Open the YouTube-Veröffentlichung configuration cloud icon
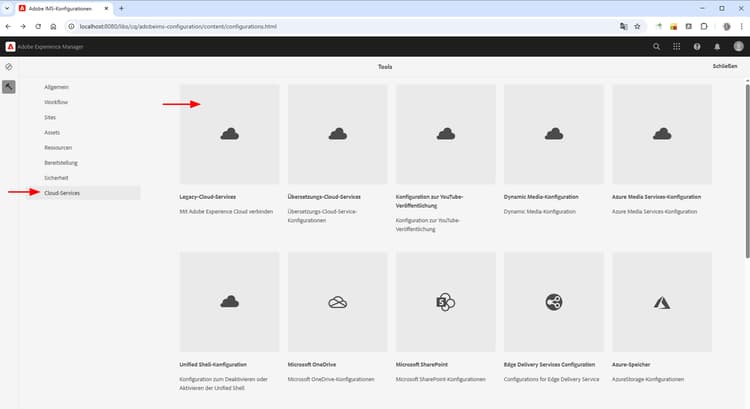This screenshot has width=750, height=409. coord(446,134)
